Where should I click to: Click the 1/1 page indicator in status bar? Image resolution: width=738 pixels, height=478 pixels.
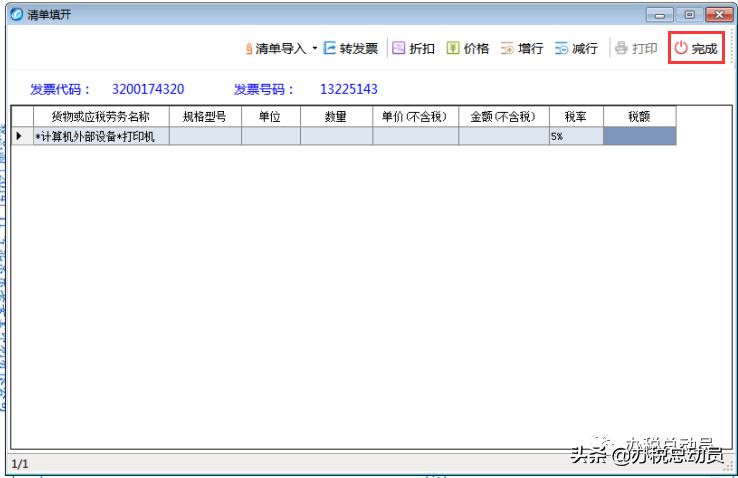tap(20, 464)
